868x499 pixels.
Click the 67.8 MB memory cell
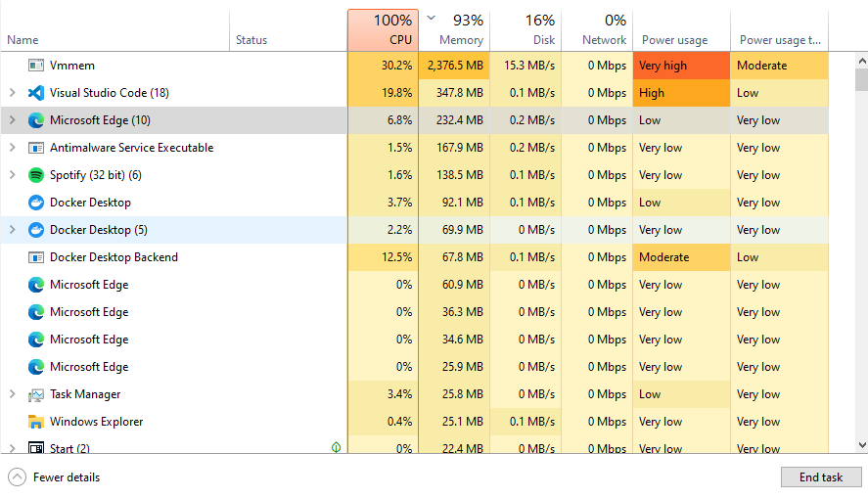[x=454, y=257]
